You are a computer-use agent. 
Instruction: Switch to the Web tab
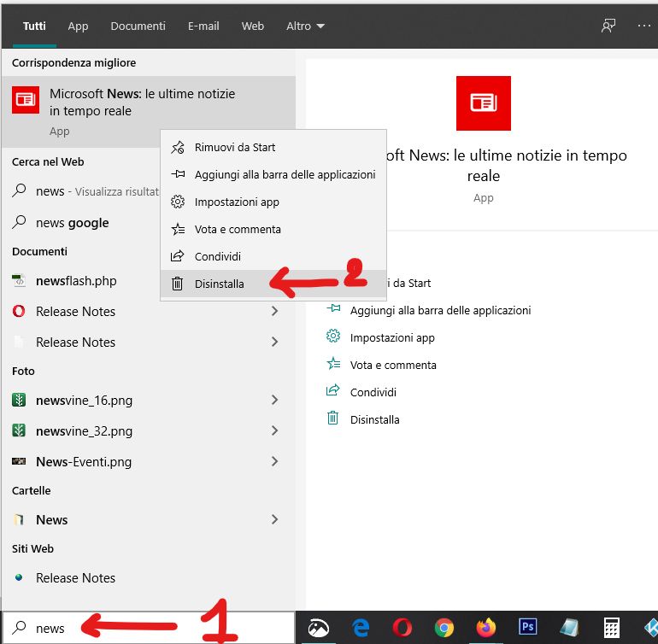coord(253,26)
